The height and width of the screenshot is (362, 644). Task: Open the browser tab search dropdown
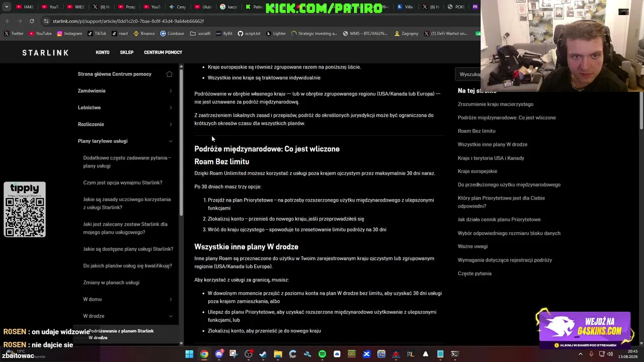coord(7,7)
